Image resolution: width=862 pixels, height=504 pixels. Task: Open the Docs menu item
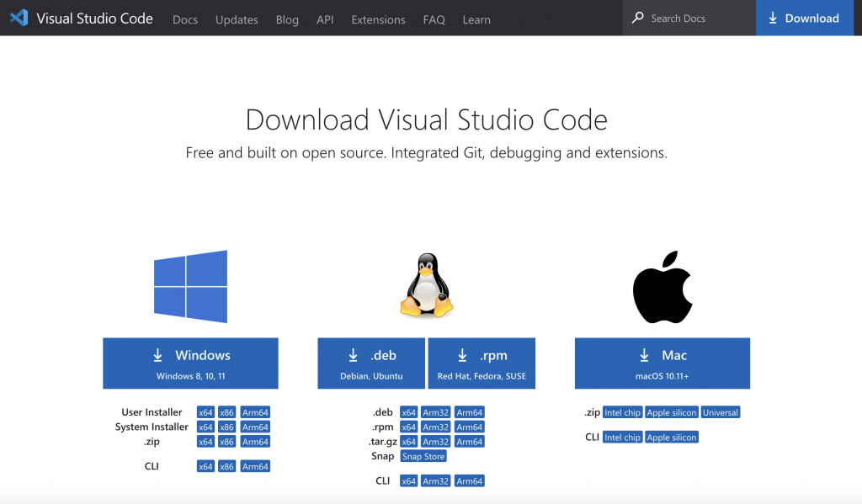[185, 20]
